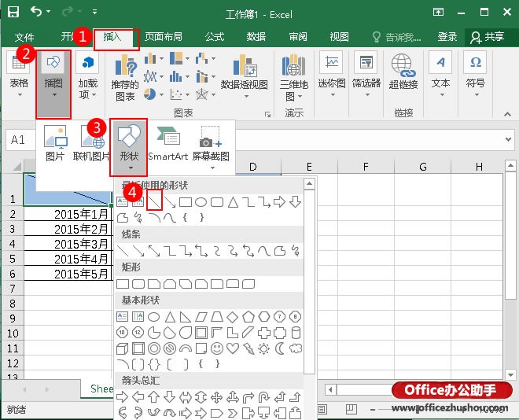Click the SmartArt icon
519x420 pixels.
(x=168, y=136)
